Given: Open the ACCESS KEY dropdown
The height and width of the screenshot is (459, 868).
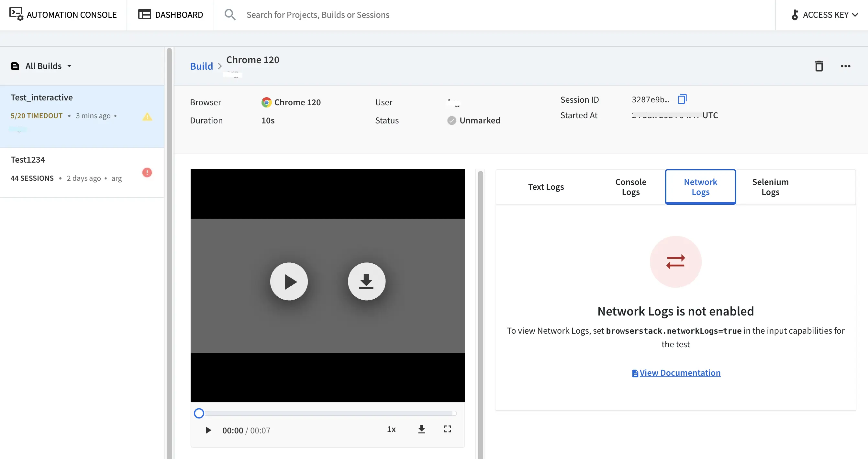Looking at the screenshot, I should (824, 15).
